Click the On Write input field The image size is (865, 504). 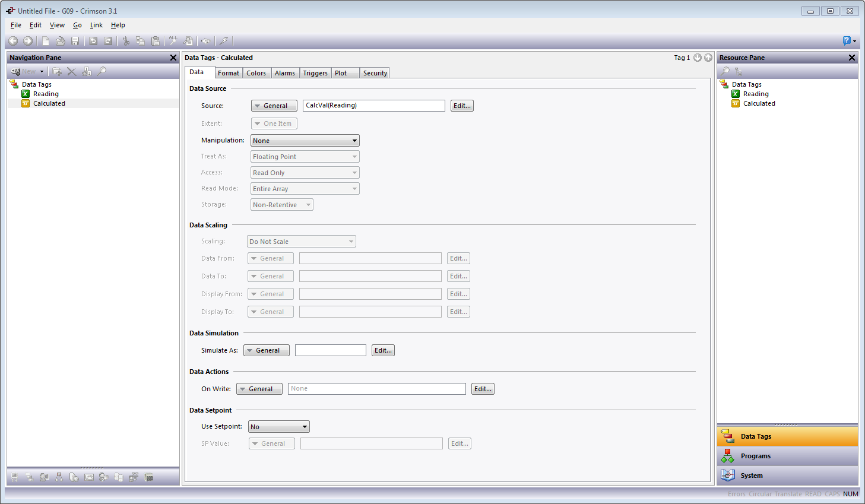click(377, 389)
